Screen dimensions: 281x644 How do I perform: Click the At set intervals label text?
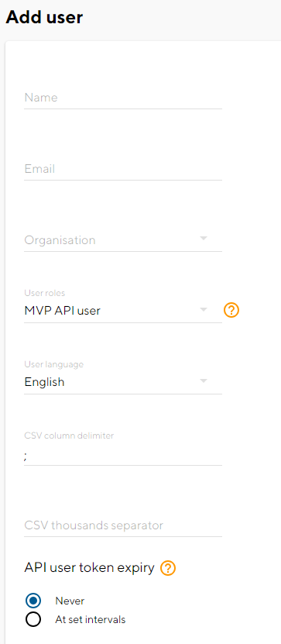tap(91, 619)
